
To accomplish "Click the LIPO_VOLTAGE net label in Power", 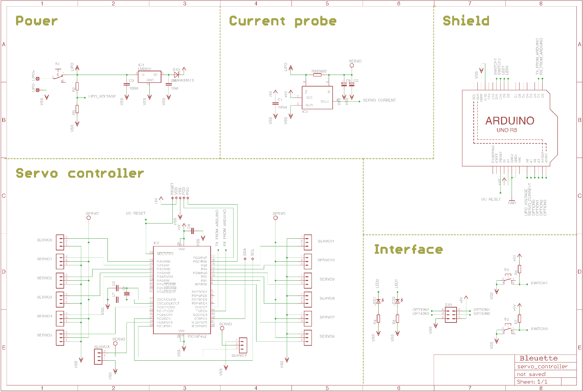I will [x=102, y=96].
